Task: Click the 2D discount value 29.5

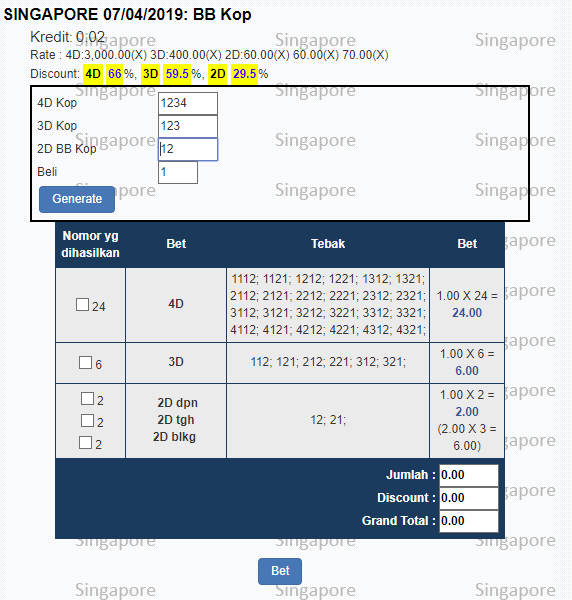Action: [244, 73]
